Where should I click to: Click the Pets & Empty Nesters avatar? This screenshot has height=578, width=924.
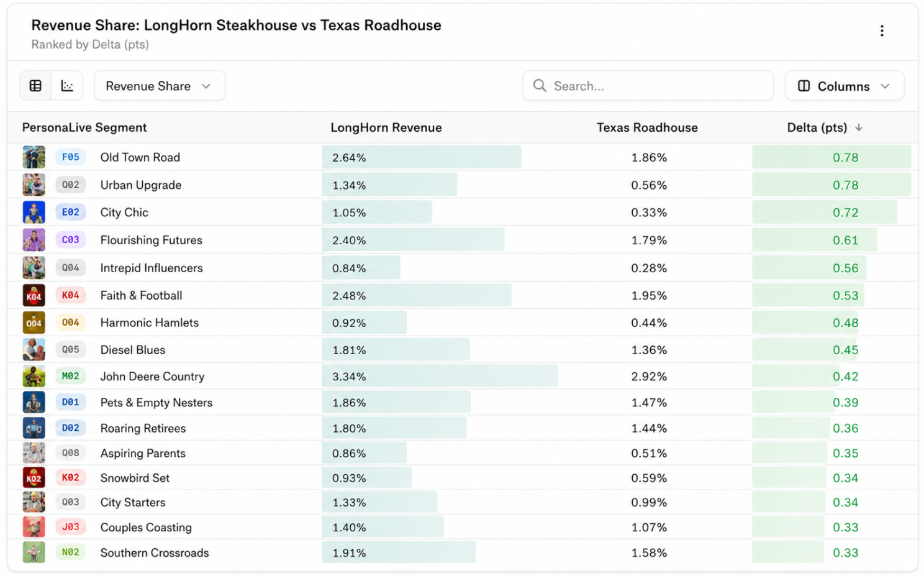pyautogui.click(x=34, y=402)
